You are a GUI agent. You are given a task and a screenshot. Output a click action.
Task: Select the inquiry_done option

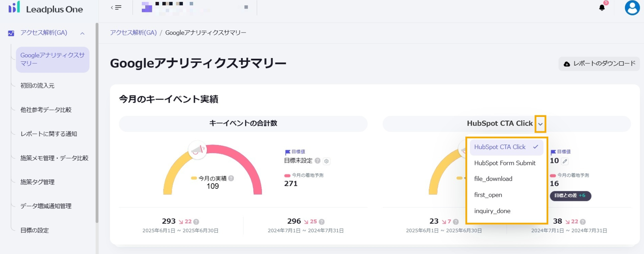pos(492,211)
